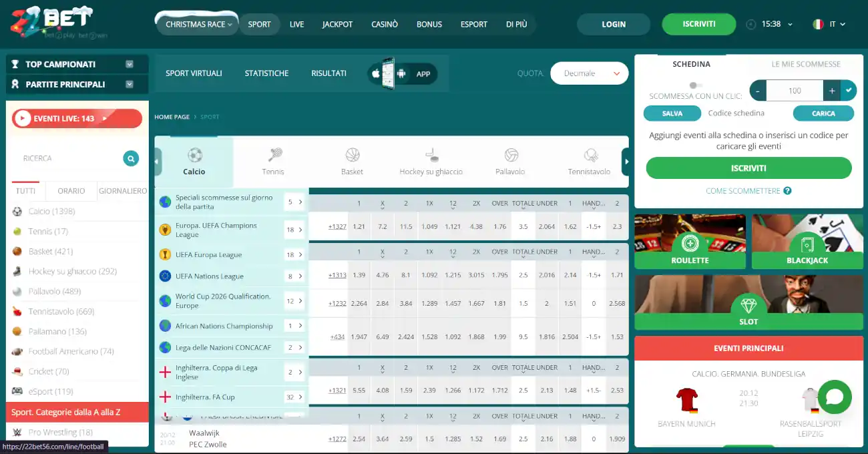Click the play icon in Eventi Live

coord(23,118)
